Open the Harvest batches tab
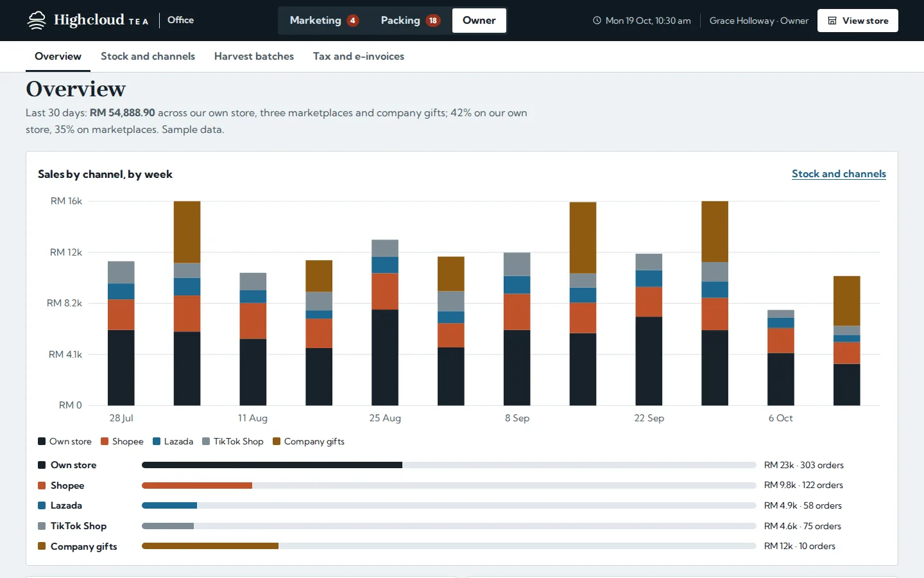The height and width of the screenshot is (578, 924). click(x=254, y=57)
